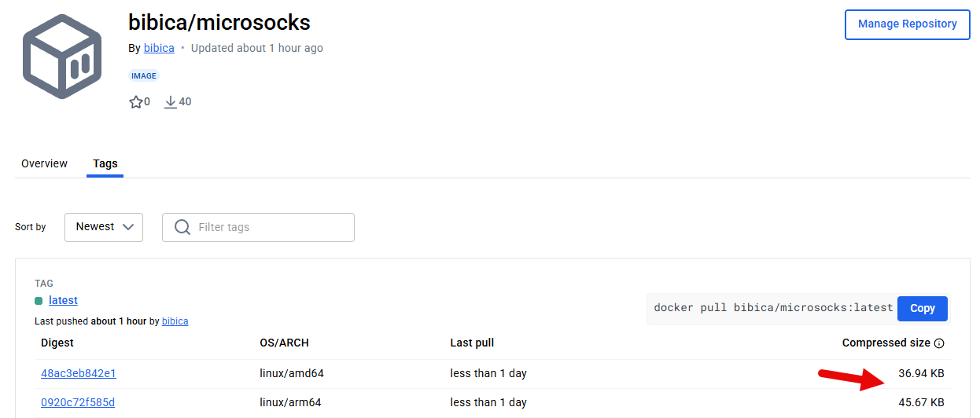This screenshot has height=418, width=980.
Task: Open digest 48ac3eb842e1
Action: [79, 373]
